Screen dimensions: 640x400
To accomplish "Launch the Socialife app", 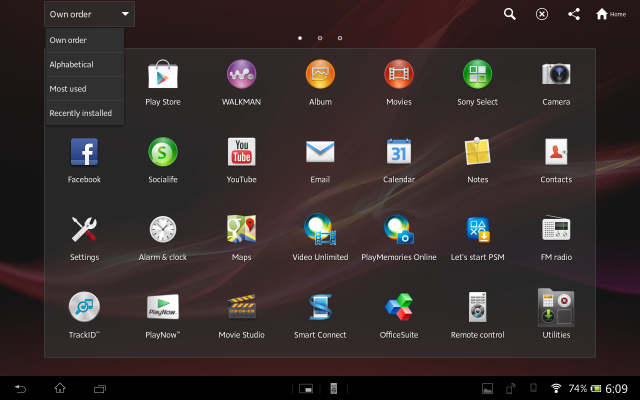I will coord(163,160).
